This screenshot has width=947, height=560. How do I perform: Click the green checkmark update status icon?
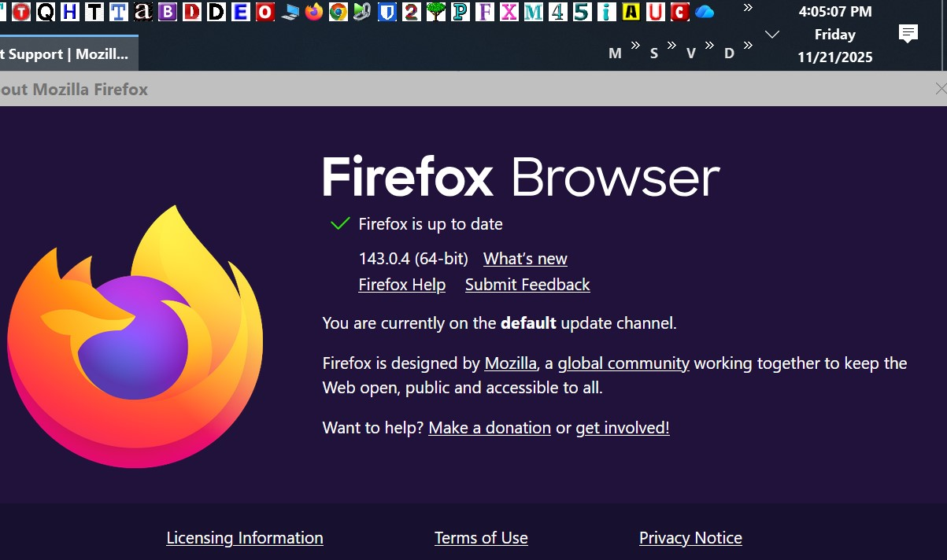[x=340, y=224]
